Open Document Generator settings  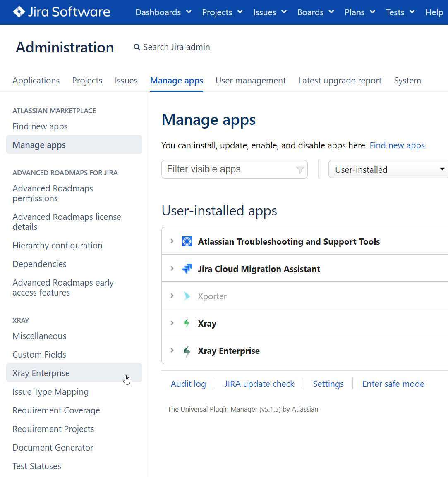(53, 448)
